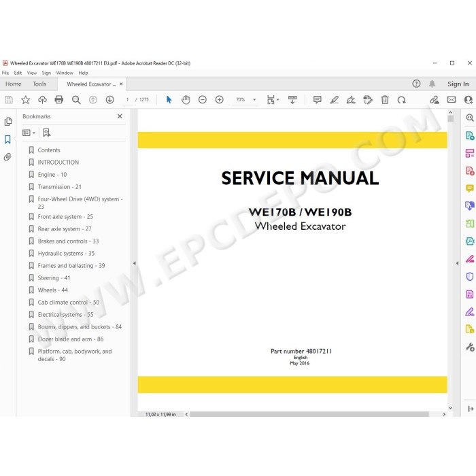The width and height of the screenshot is (476, 476).
Task: Click the stamp tool icon
Action: click(368, 99)
